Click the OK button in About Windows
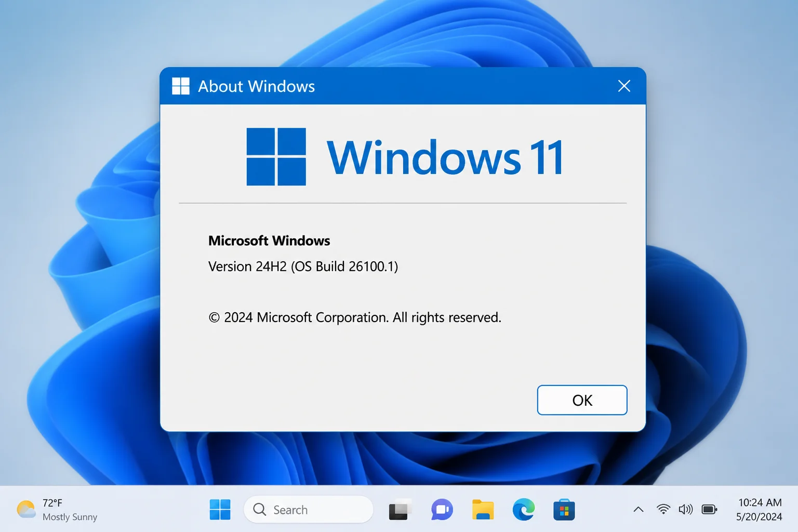 pos(582,400)
